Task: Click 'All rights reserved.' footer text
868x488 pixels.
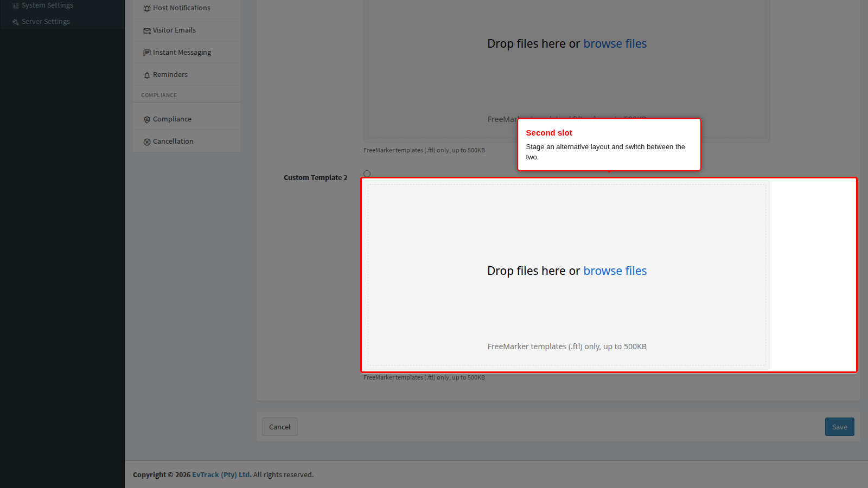Action: 284,474
